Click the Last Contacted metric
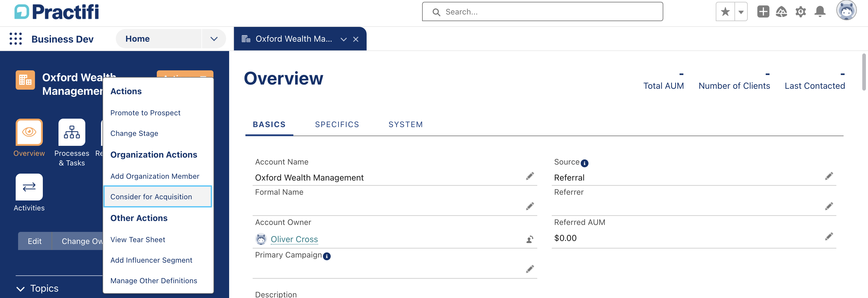The height and width of the screenshot is (298, 868). tap(815, 81)
